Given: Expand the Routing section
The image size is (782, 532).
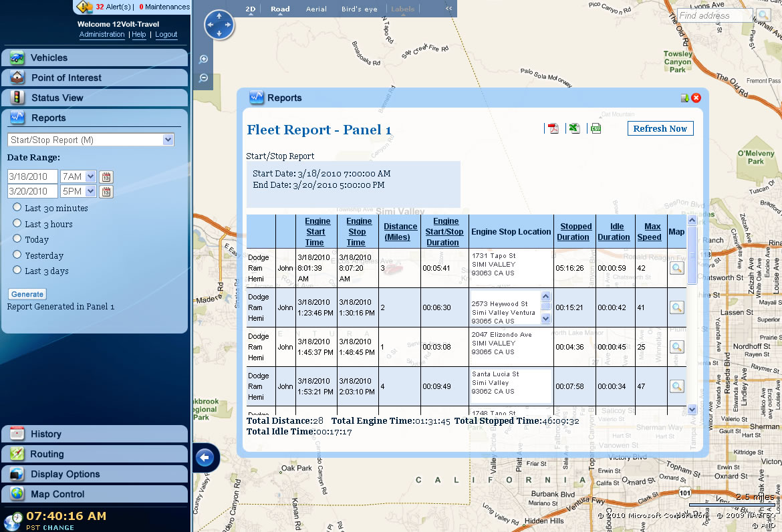Looking at the screenshot, I should click(x=95, y=454).
